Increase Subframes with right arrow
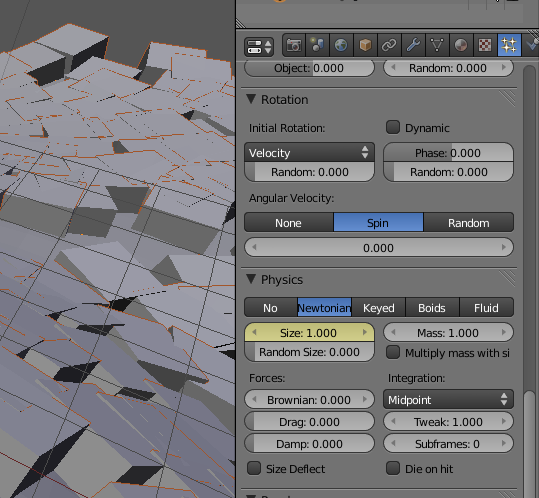539x498 pixels. click(x=504, y=443)
